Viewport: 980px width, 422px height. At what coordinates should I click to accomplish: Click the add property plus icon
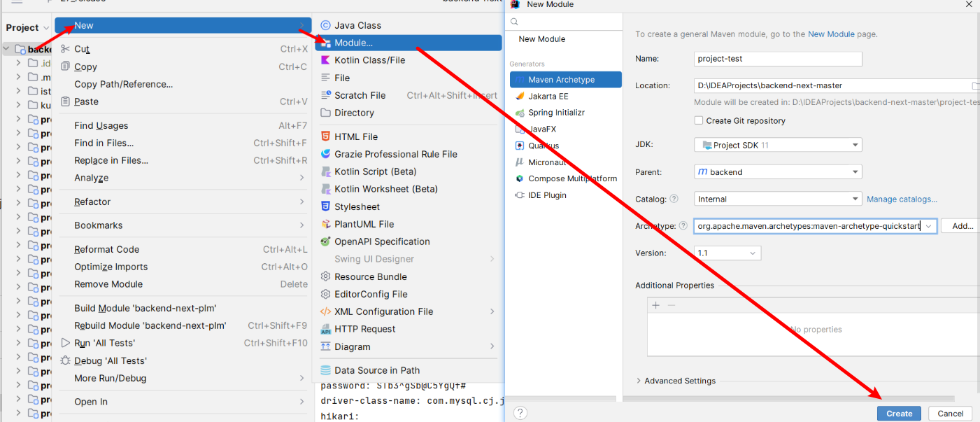point(655,305)
